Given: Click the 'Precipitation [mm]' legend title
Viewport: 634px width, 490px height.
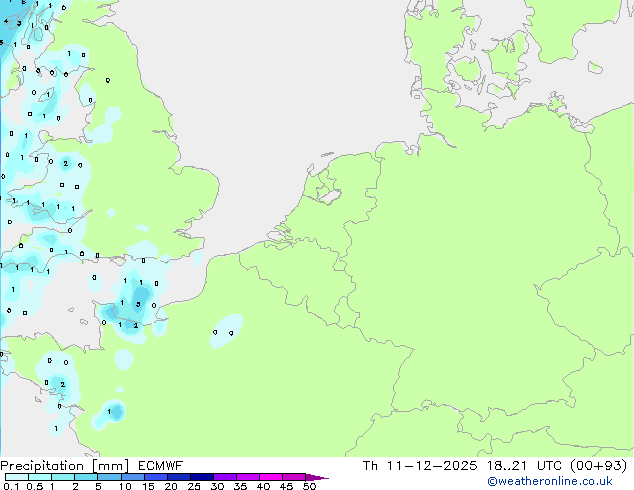Looking at the screenshot, I should (58, 465).
